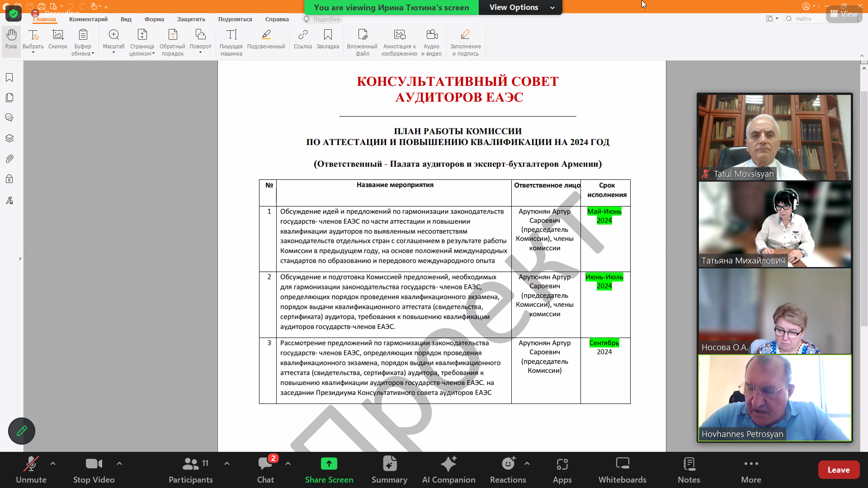Click the red Leave button
The height and width of the screenshot is (488, 868).
838,470
